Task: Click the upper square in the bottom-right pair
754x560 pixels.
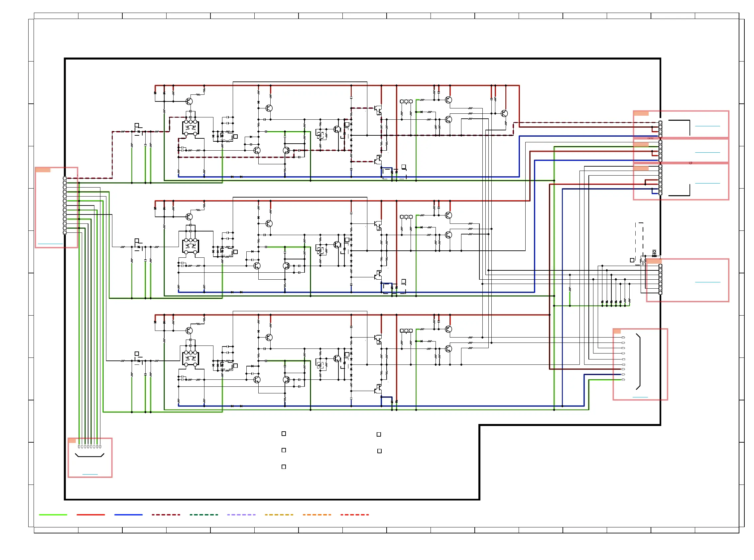Action: tap(379, 434)
